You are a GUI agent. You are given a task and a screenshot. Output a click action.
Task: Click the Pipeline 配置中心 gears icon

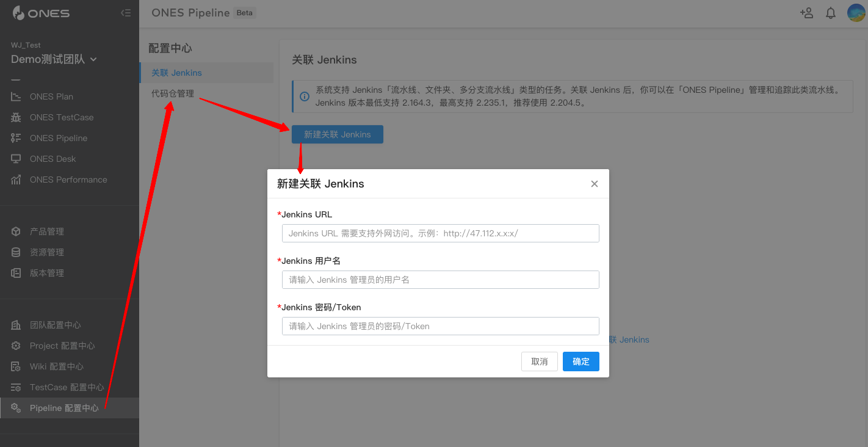pos(16,408)
